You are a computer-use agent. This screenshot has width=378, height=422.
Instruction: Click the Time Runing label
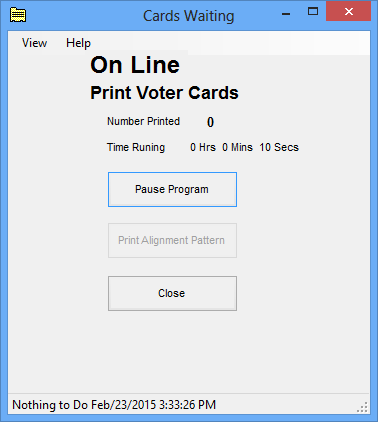point(136,147)
